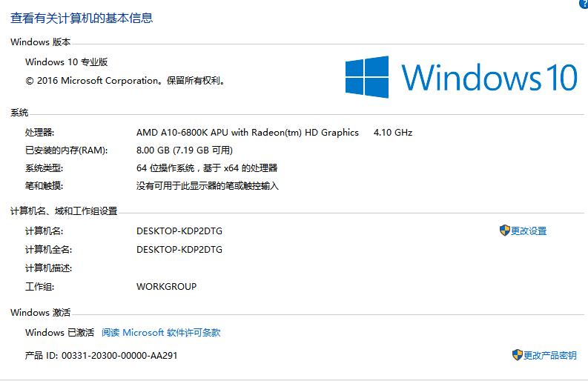
Task: Click the 查看有关计算机的基本信息 heading
Action: 82,18
